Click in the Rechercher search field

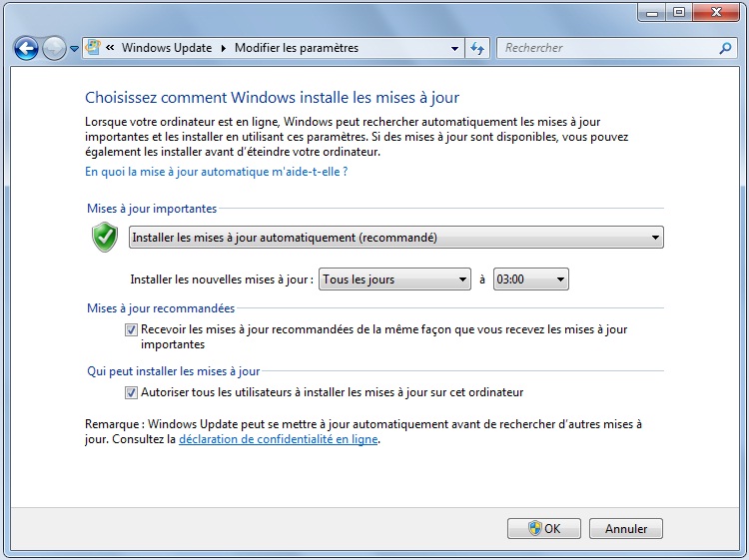tap(604, 48)
